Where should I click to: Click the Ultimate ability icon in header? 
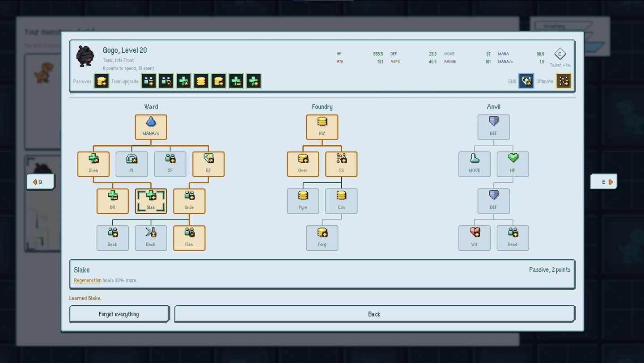pos(563,81)
